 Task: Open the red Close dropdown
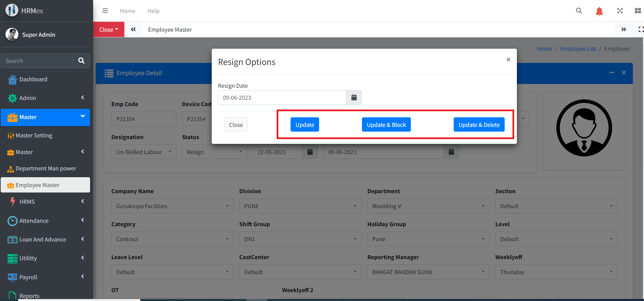click(108, 30)
